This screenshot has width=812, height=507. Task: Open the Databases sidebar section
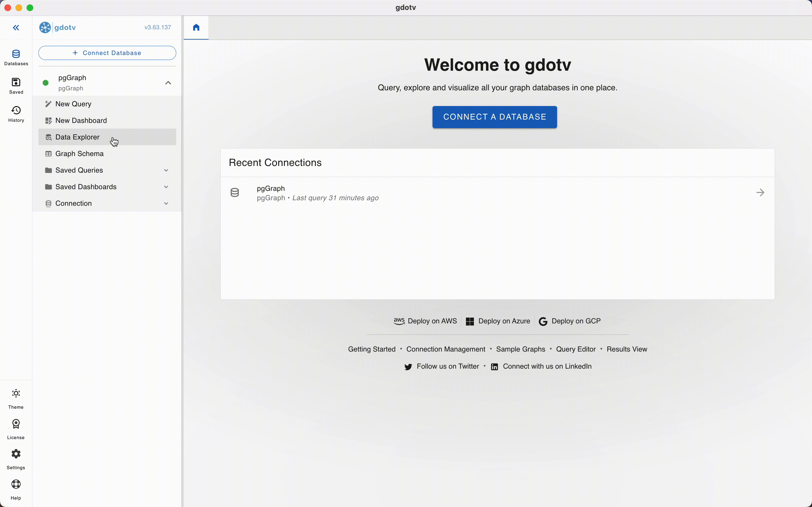(x=16, y=58)
